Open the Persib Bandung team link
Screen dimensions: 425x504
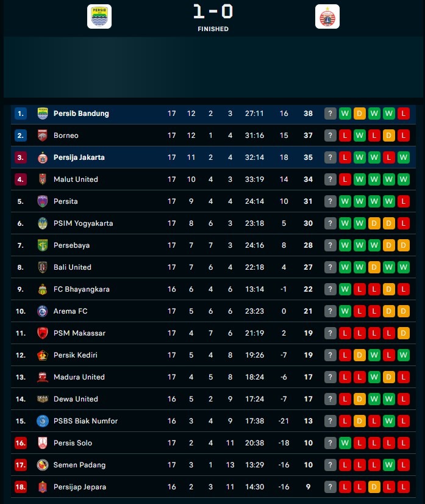click(x=81, y=113)
